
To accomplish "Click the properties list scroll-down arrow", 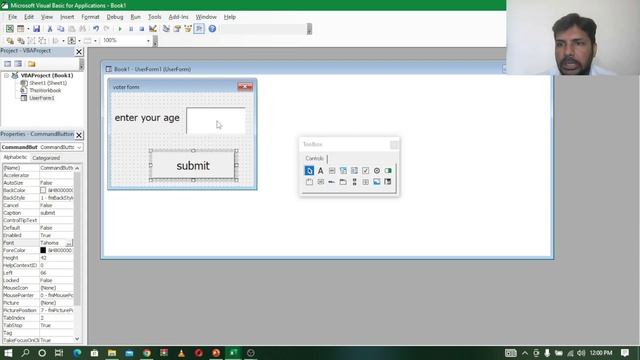I will (77, 339).
